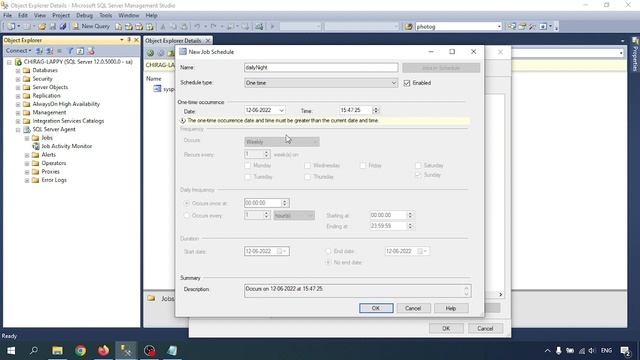
Task: Click the Help button in the schedule dialog
Action: click(x=451, y=308)
